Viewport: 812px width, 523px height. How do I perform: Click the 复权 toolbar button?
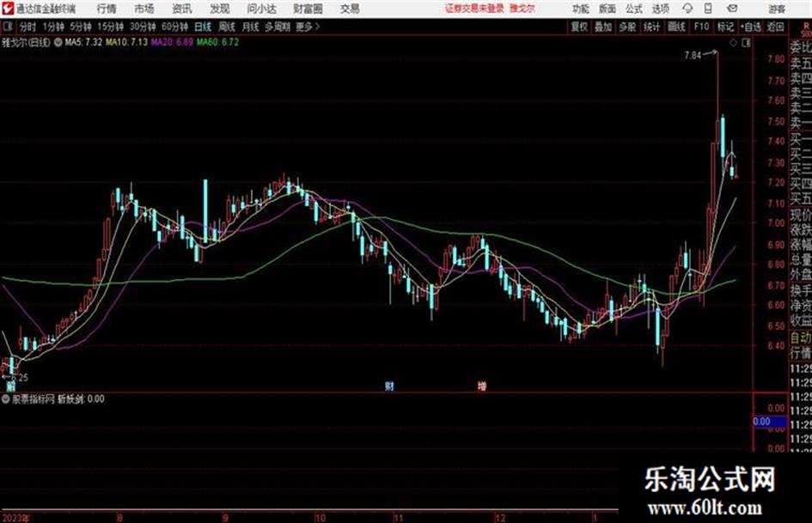[579, 27]
